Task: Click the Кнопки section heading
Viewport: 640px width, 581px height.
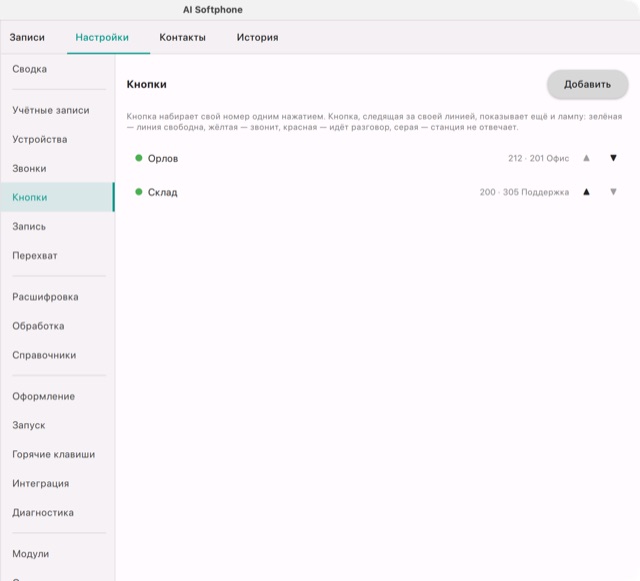Action: tap(147, 85)
